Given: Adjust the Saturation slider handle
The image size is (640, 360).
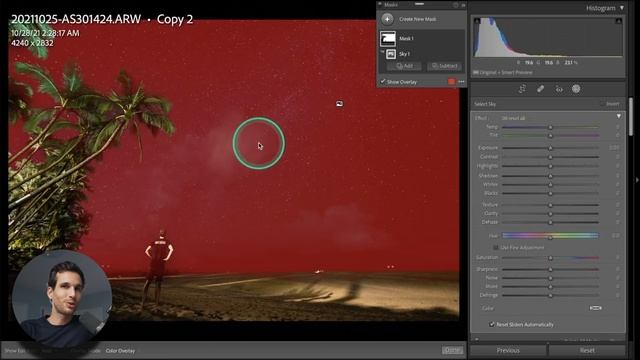Looking at the screenshot, I should click(x=550, y=258).
